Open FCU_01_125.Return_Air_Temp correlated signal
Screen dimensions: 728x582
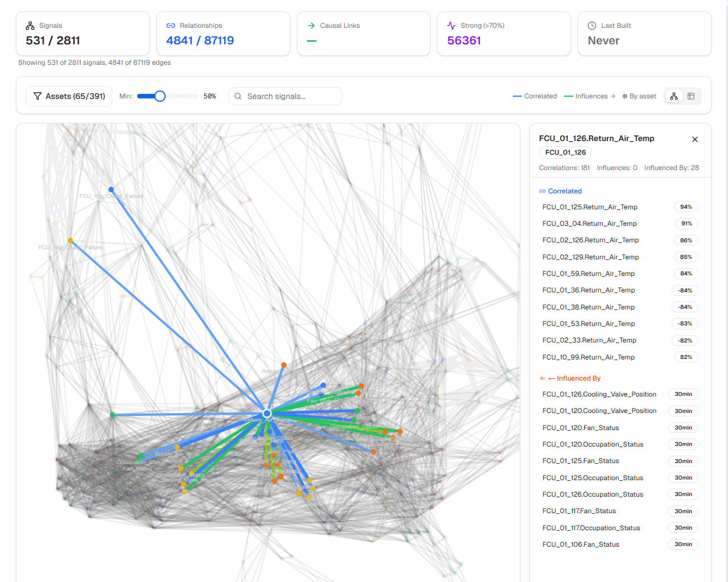click(590, 207)
